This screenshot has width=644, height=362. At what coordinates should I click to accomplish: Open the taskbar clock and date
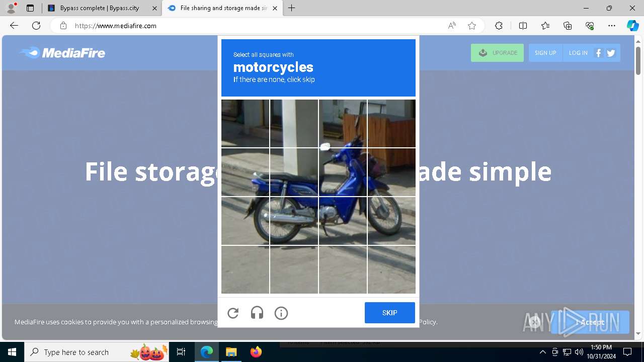[601, 352]
